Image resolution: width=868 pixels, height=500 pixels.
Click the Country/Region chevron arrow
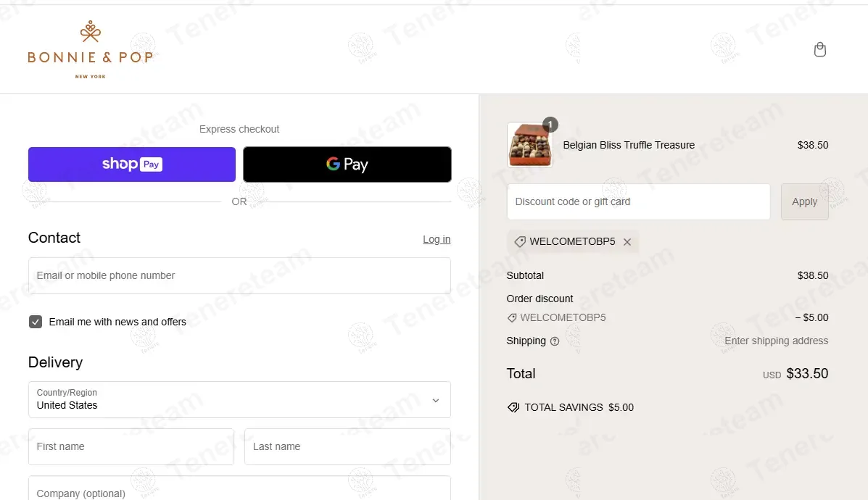pyautogui.click(x=436, y=401)
